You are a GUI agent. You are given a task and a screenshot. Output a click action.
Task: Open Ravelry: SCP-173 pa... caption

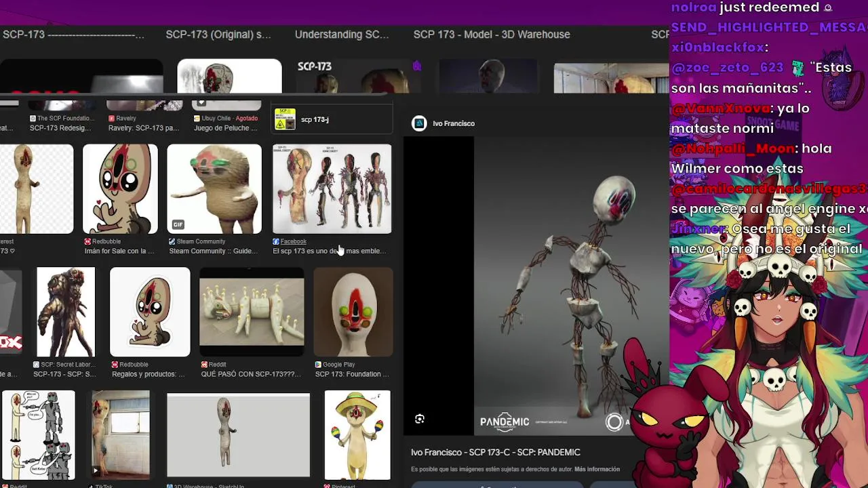(x=143, y=128)
